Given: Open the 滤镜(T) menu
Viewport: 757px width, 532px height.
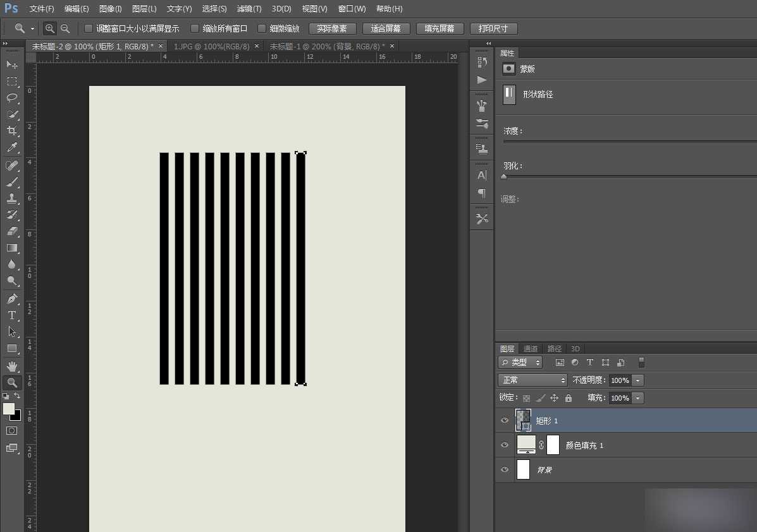Looking at the screenshot, I should click(249, 9).
